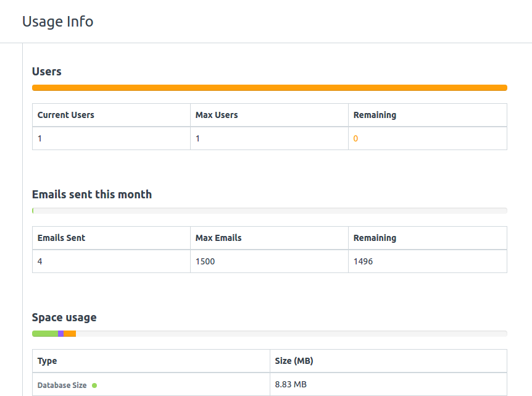Click the 1496 remaining emails value
Viewport: 532px width, 396px height.
click(363, 261)
